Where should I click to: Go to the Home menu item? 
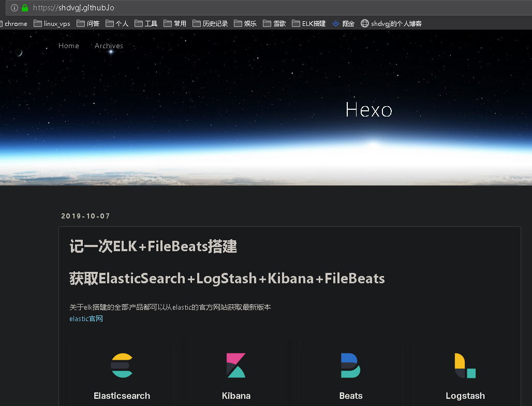(69, 46)
